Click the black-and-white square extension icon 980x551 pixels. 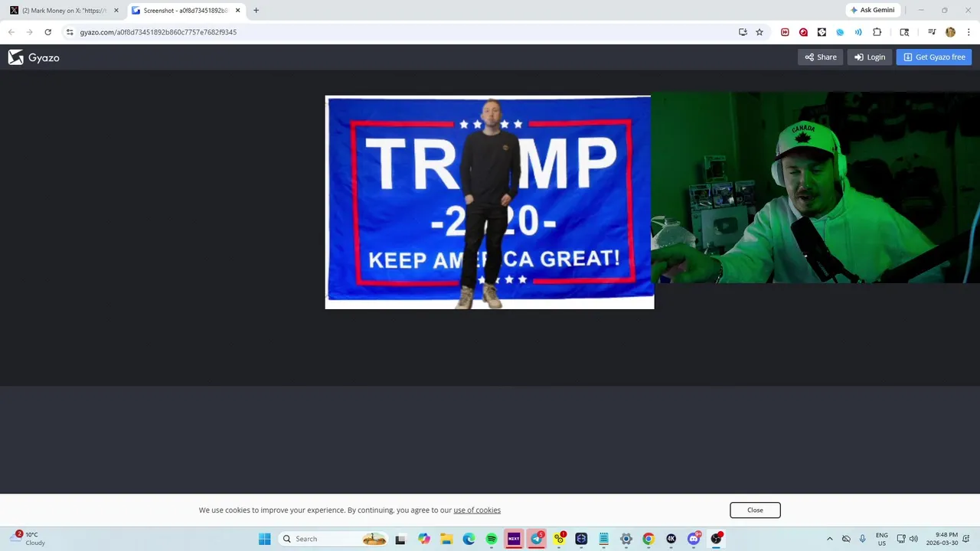(x=822, y=32)
